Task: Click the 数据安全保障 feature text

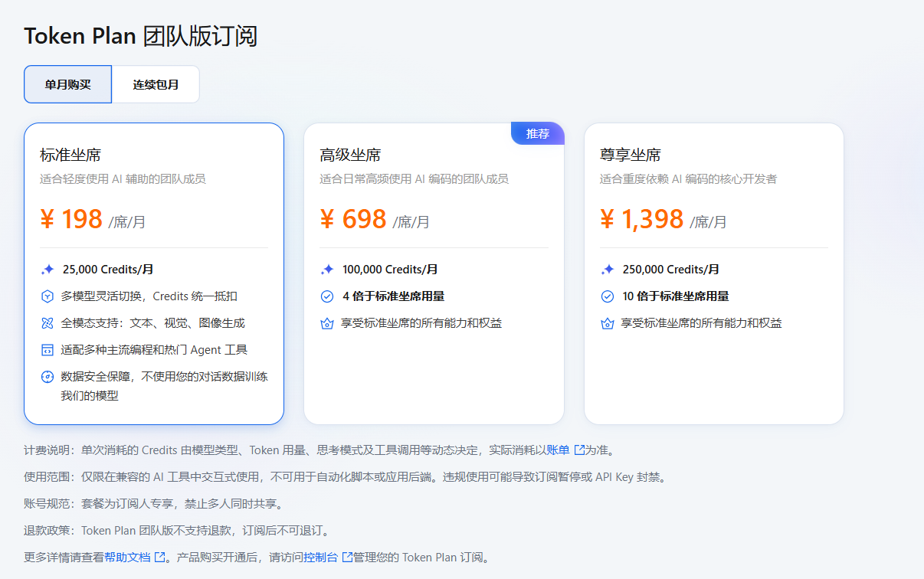Action: [x=165, y=386]
